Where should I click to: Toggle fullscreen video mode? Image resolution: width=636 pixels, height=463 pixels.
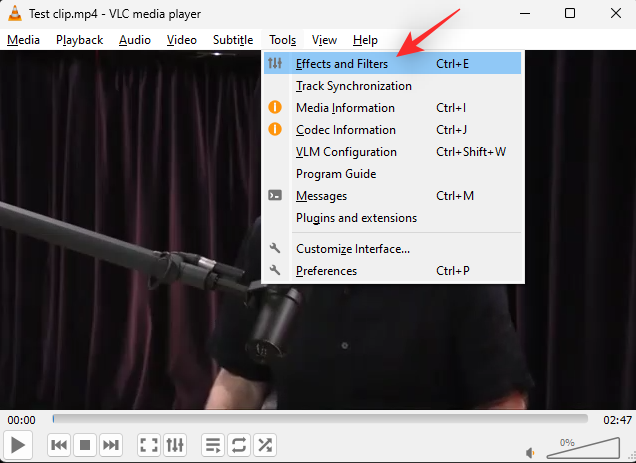click(149, 445)
